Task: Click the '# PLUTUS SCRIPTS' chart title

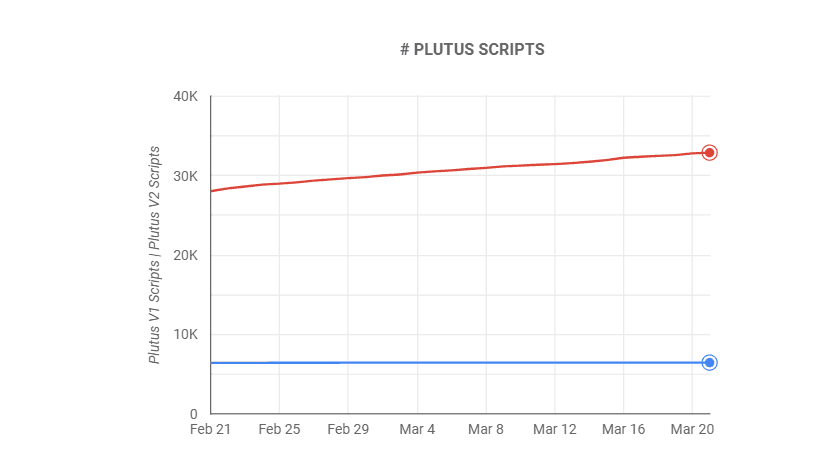Action: tap(472, 50)
